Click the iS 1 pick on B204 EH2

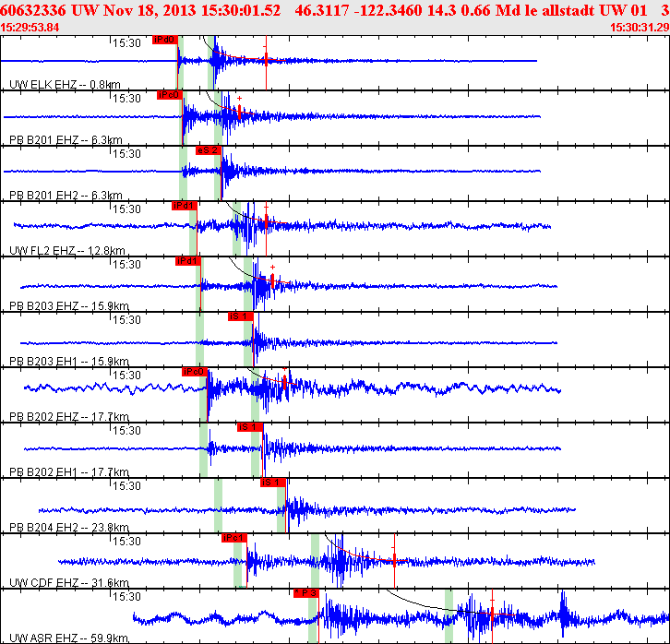click(273, 483)
